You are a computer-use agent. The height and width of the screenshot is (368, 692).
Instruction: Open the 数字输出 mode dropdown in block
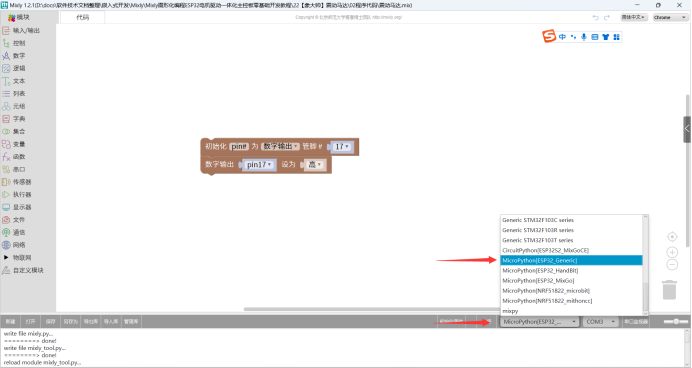click(280, 146)
